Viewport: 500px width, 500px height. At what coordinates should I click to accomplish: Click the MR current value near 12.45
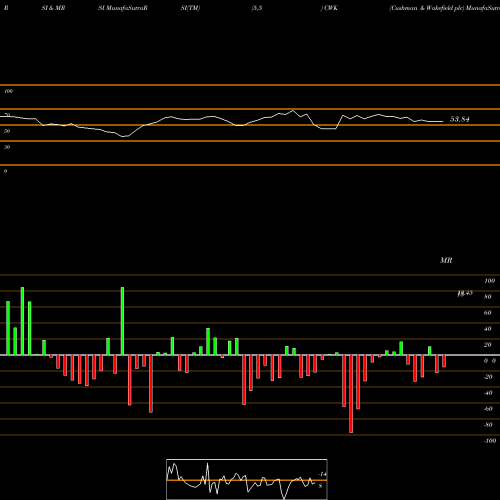point(465,293)
